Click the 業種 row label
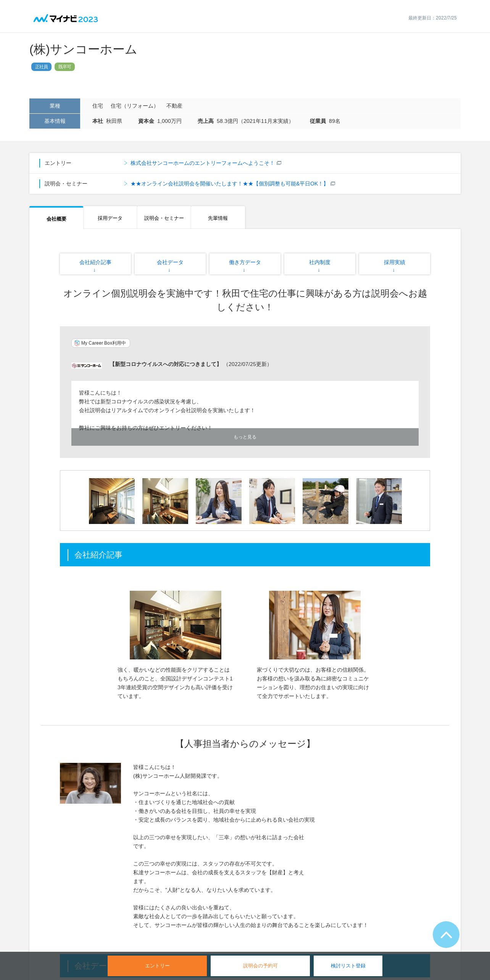This screenshot has width=490, height=980. [x=55, y=106]
